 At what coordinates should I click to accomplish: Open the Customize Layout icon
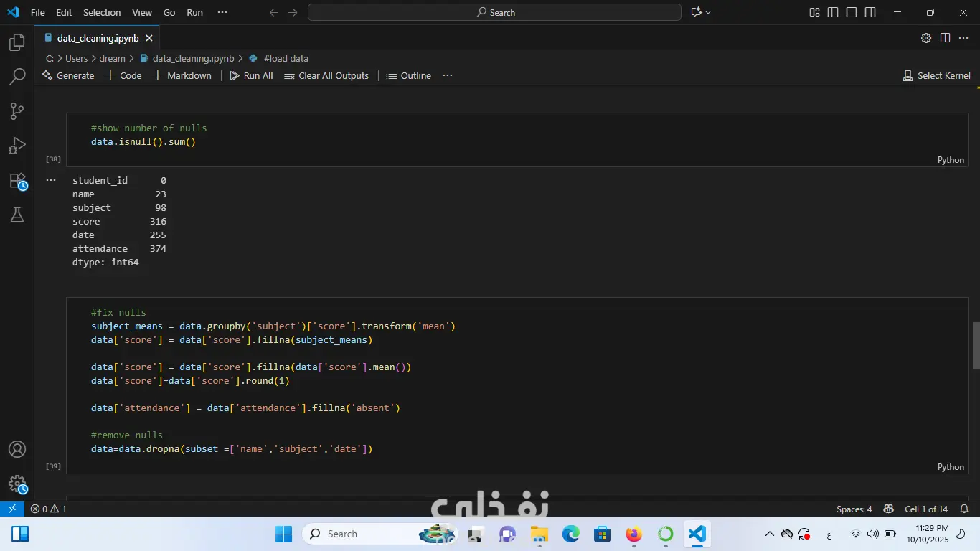814,12
